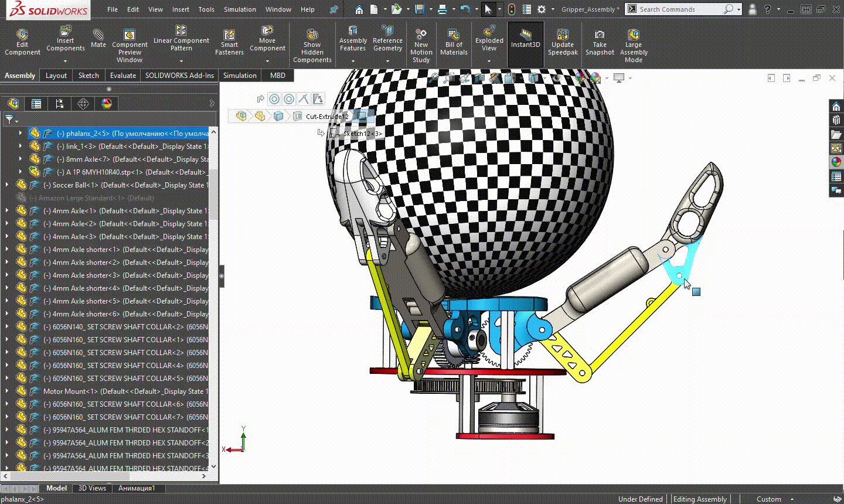Expand Insert Components dropdown arrow

click(66, 60)
